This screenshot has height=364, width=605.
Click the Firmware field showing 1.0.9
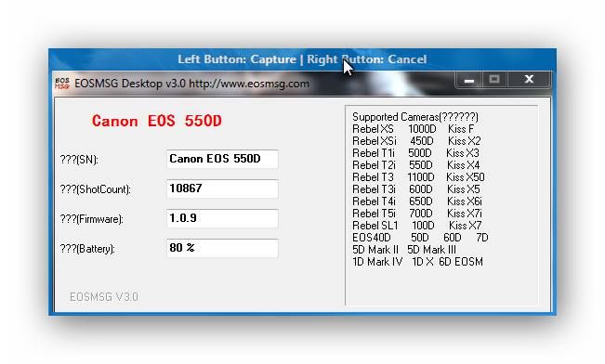(x=222, y=218)
